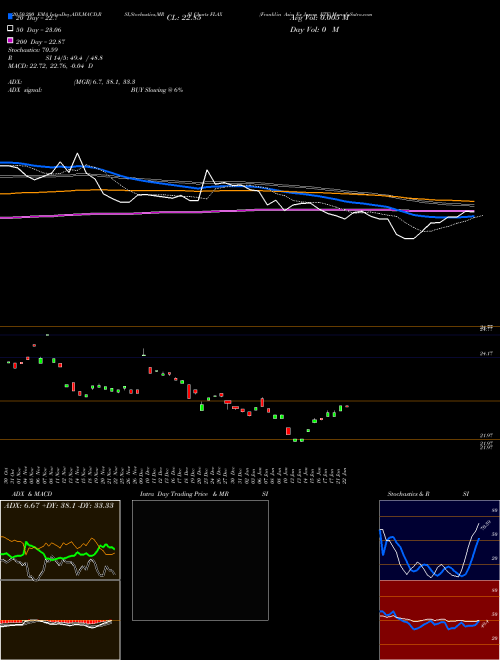Click the magenta 200 Day legend swatch
This screenshot has height=660, width=500.
(10, 40)
